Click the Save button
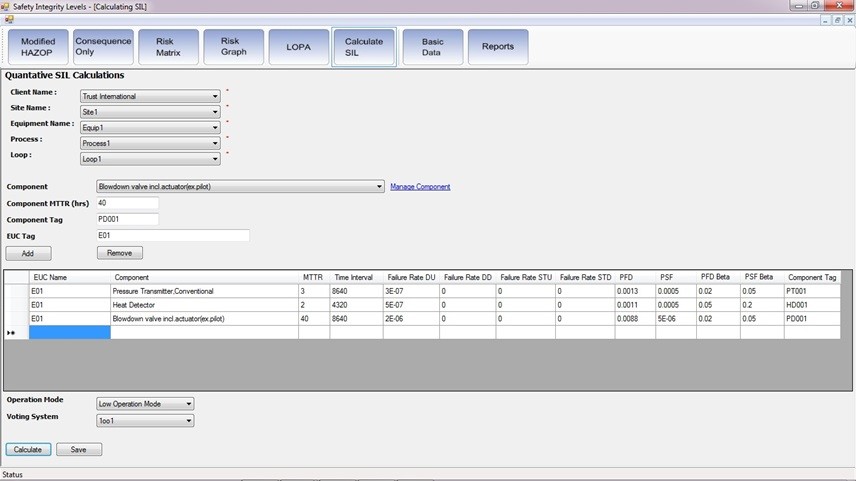Image resolution: width=856 pixels, height=481 pixels. click(x=79, y=450)
